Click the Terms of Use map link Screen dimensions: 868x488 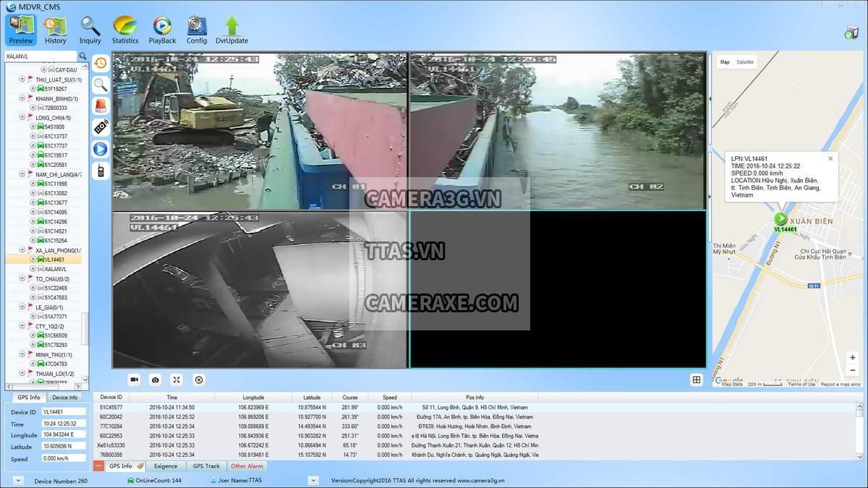(x=801, y=384)
